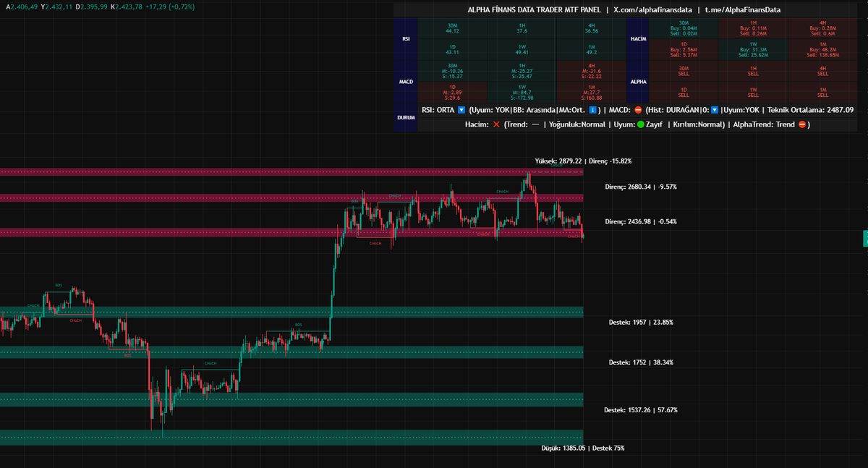The image size is (868, 468).
Task: Click the blue down-arrow after RSI: ORTA
Action: click(x=461, y=111)
